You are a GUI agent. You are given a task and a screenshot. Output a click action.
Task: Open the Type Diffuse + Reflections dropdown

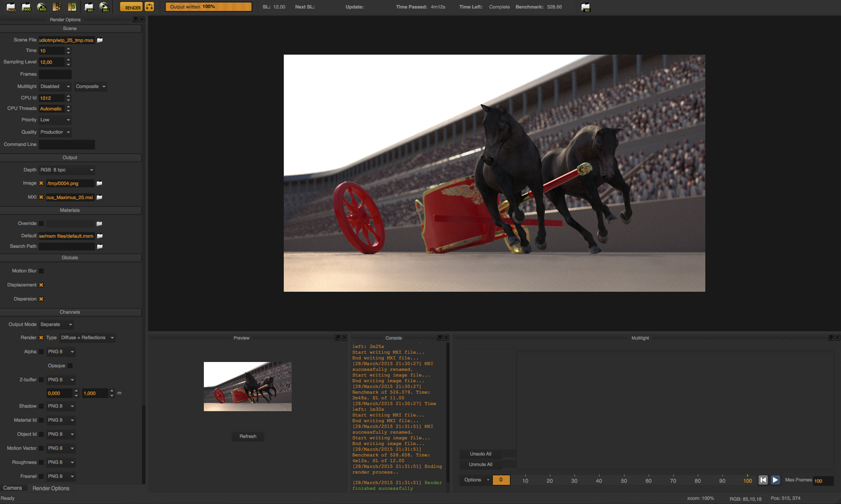click(x=87, y=338)
